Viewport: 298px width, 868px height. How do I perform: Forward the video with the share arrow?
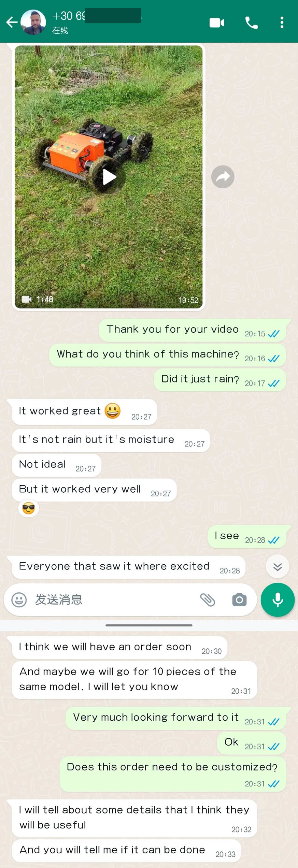tap(223, 177)
